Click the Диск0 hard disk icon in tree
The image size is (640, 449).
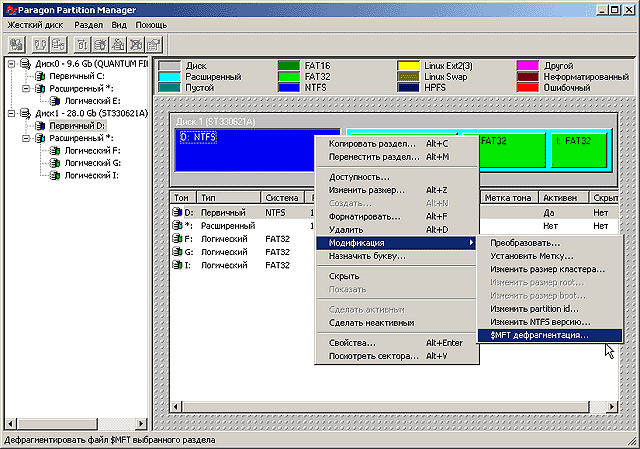(x=26, y=64)
